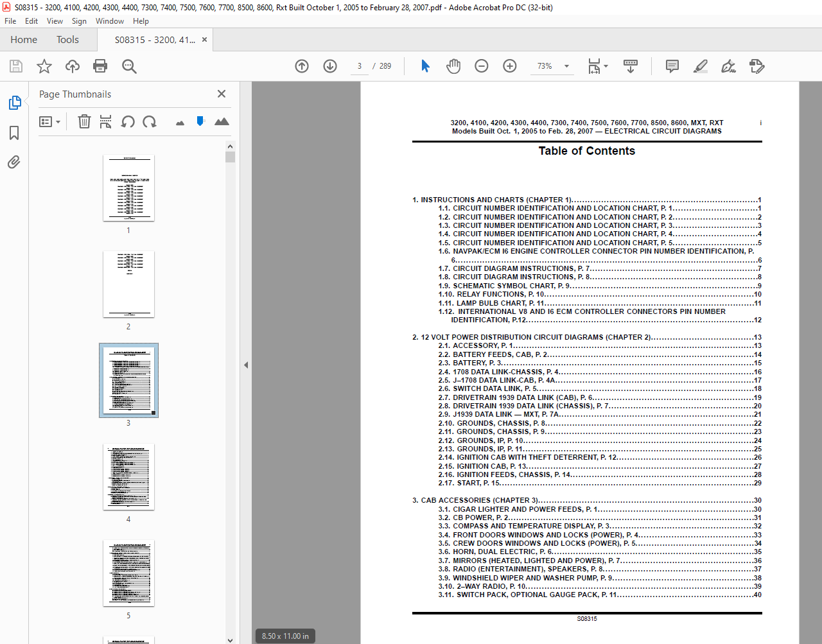Open Attachments paperclip panel

14,162
